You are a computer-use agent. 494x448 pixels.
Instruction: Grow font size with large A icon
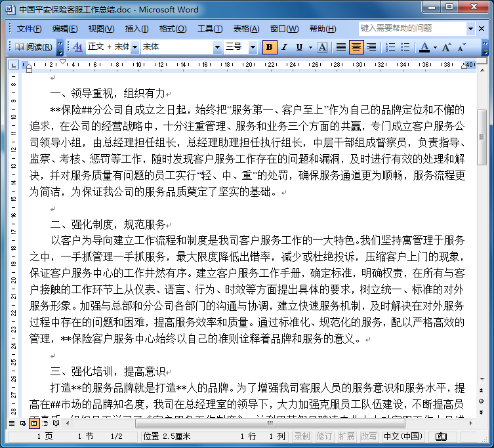(x=446, y=47)
